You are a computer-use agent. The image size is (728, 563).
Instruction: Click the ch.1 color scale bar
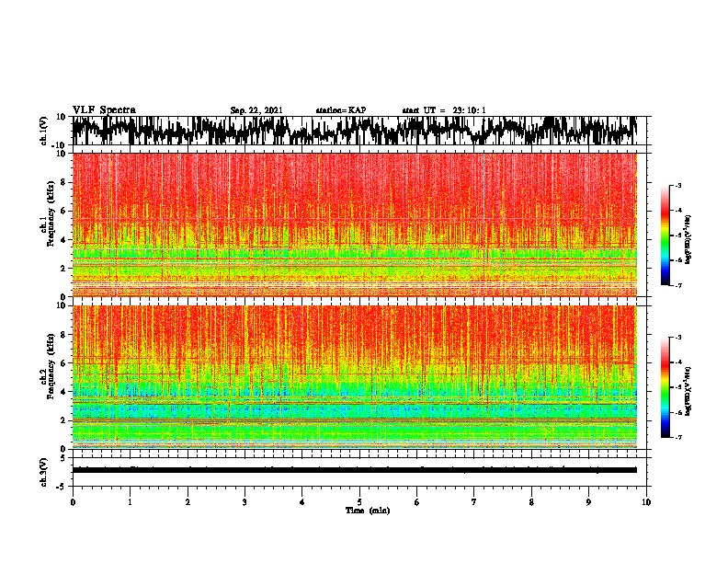tap(665, 235)
